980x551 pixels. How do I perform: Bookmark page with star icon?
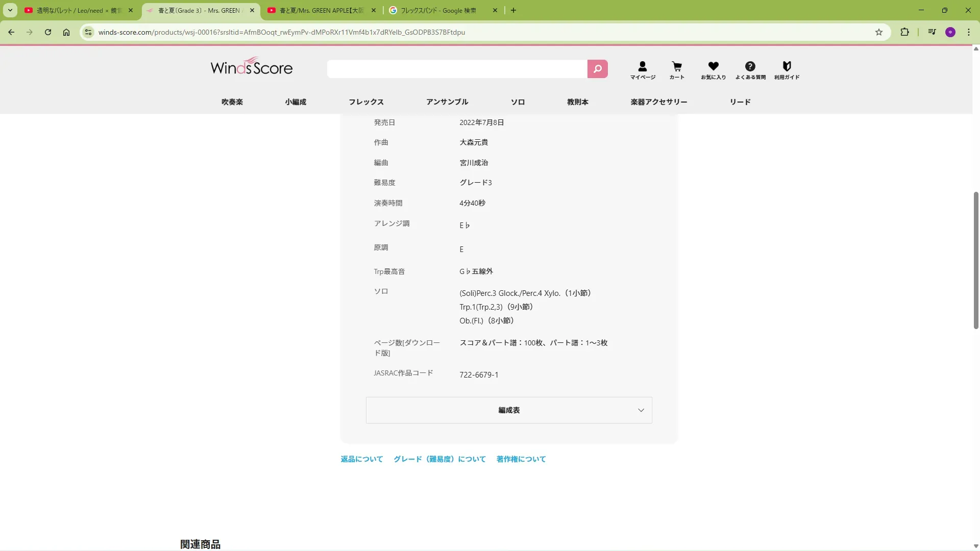click(879, 32)
